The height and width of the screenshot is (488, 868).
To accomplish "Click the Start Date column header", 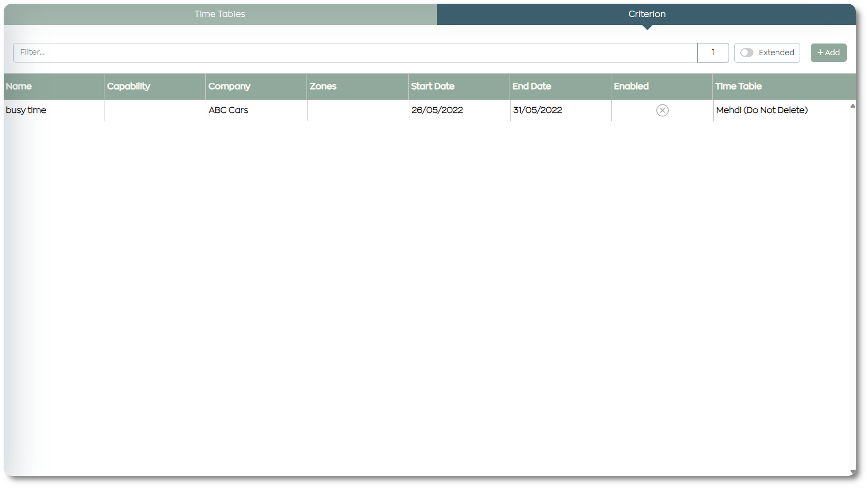I will [459, 86].
